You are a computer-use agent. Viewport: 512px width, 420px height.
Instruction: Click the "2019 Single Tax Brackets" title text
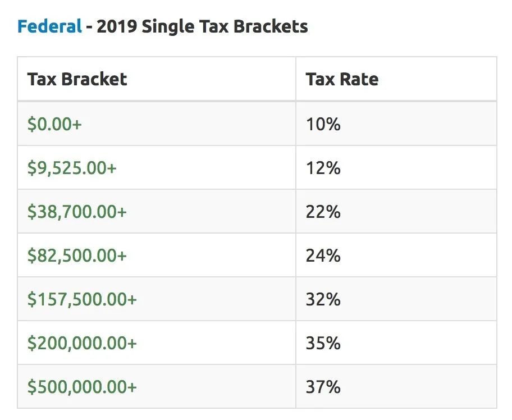[x=202, y=26]
